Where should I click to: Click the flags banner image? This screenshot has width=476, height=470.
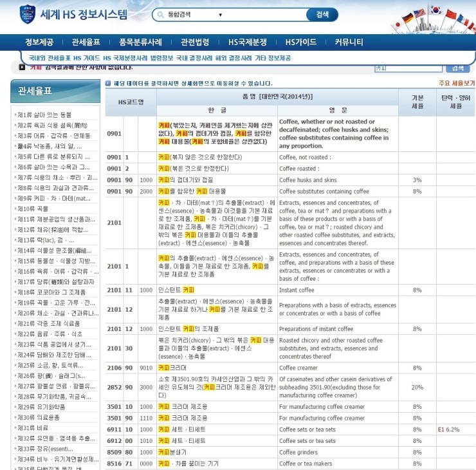pos(434,18)
